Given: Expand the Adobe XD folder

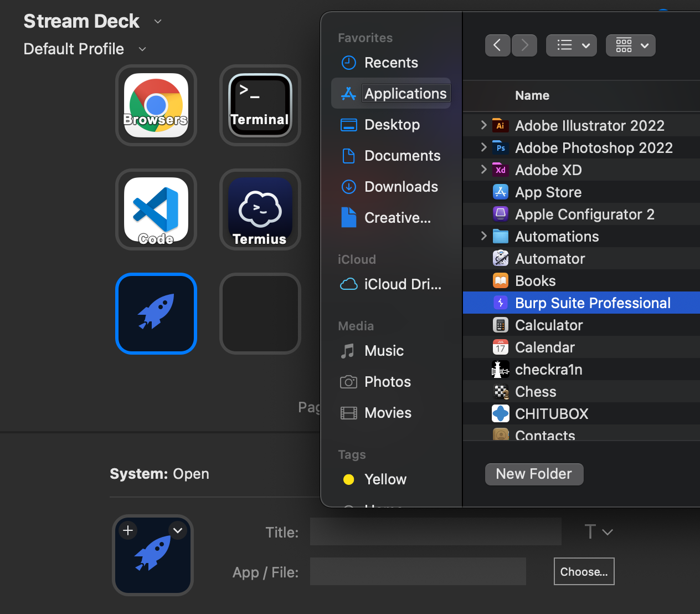Looking at the screenshot, I should [483, 170].
